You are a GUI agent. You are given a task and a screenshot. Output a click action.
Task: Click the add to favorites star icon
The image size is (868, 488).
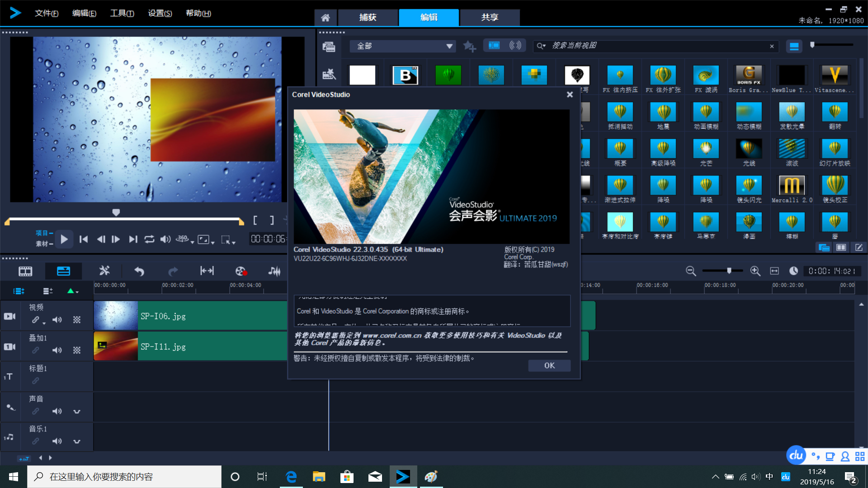pyautogui.click(x=470, y=46)
